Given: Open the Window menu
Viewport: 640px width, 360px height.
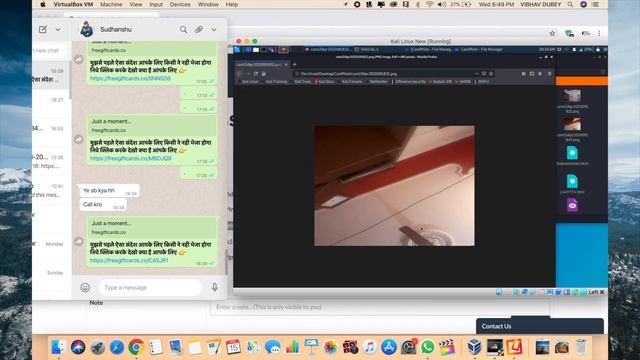Looking at the screenshot, I should click(x=208, y=4).
